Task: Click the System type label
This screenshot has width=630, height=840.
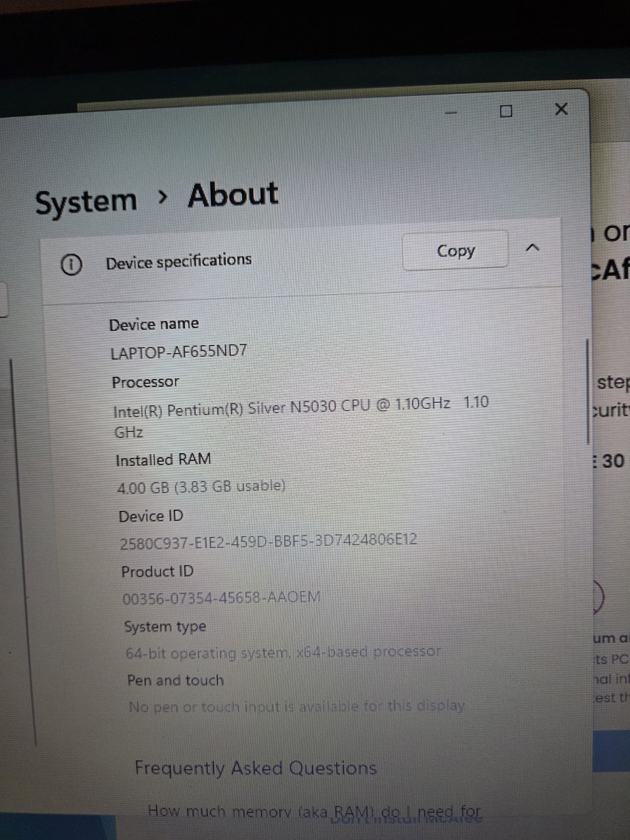Action: click(x=165, y=627)
